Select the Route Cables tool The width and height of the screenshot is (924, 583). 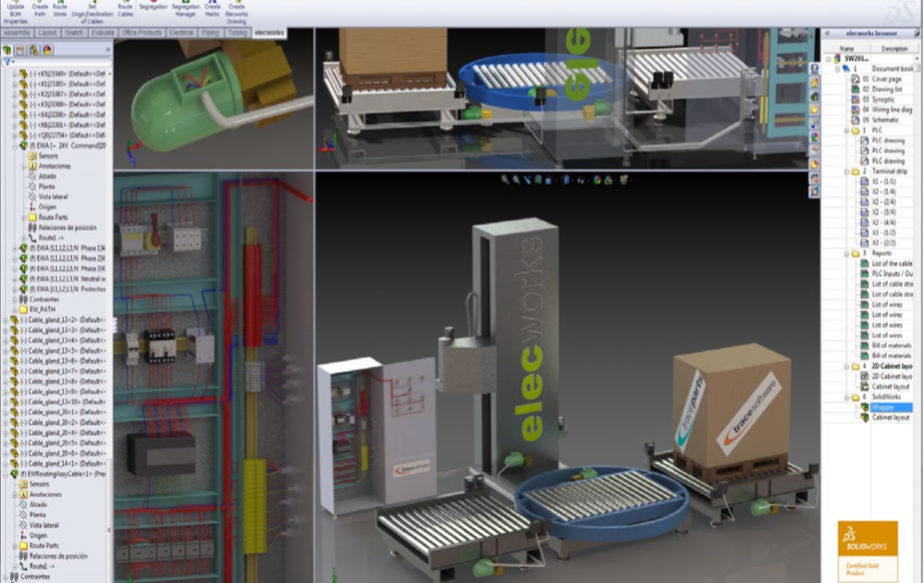125,9
